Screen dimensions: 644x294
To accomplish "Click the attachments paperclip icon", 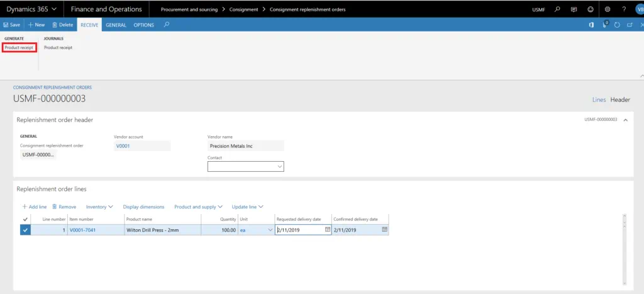I will pyautogui.click(x=604, y=25).
